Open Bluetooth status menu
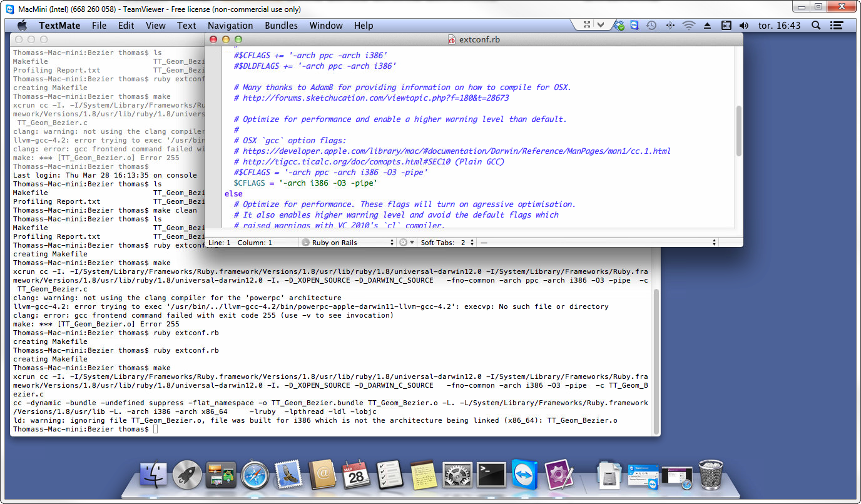 [670, 25]
